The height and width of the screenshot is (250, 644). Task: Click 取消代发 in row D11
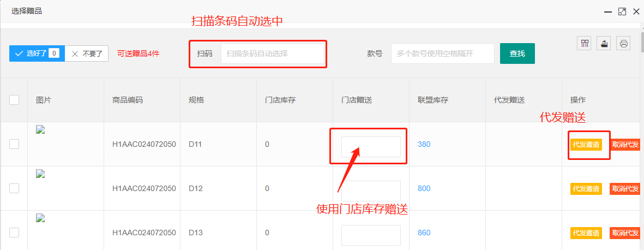pyautogui.click(x=625, y=145)
